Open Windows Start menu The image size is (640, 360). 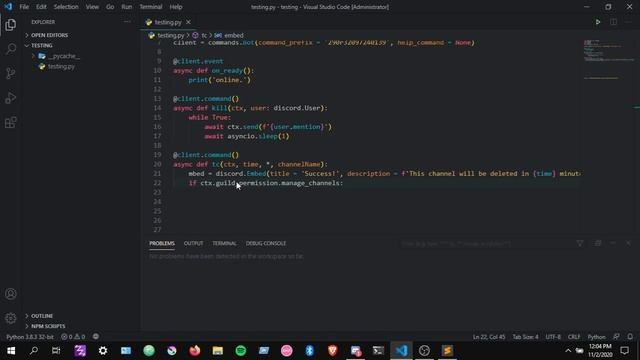[11, 351]
